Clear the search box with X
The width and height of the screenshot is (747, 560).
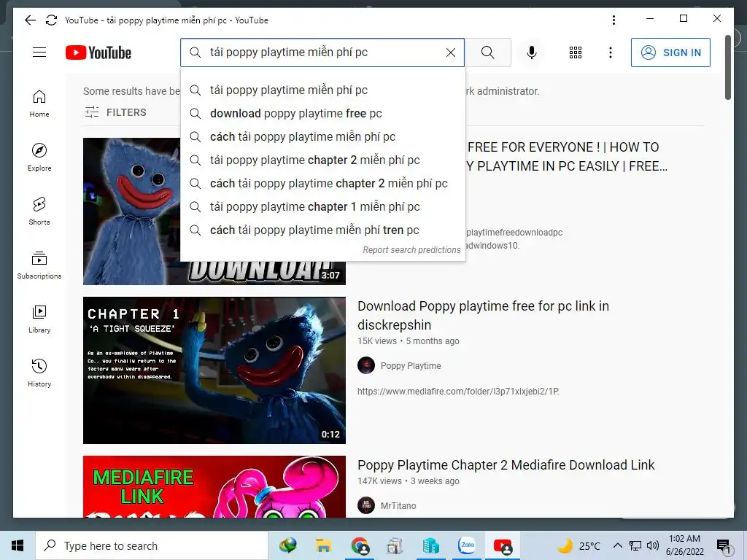(450, 52)
